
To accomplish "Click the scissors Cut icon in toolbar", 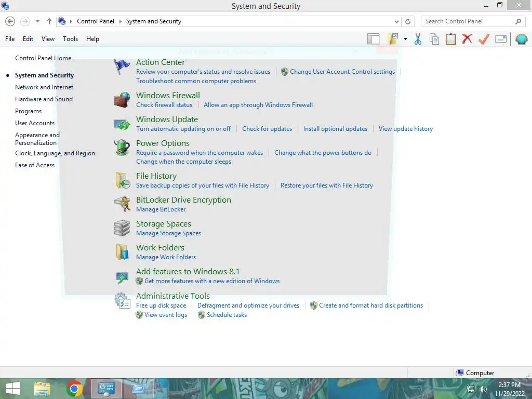I will coord(418,39).
